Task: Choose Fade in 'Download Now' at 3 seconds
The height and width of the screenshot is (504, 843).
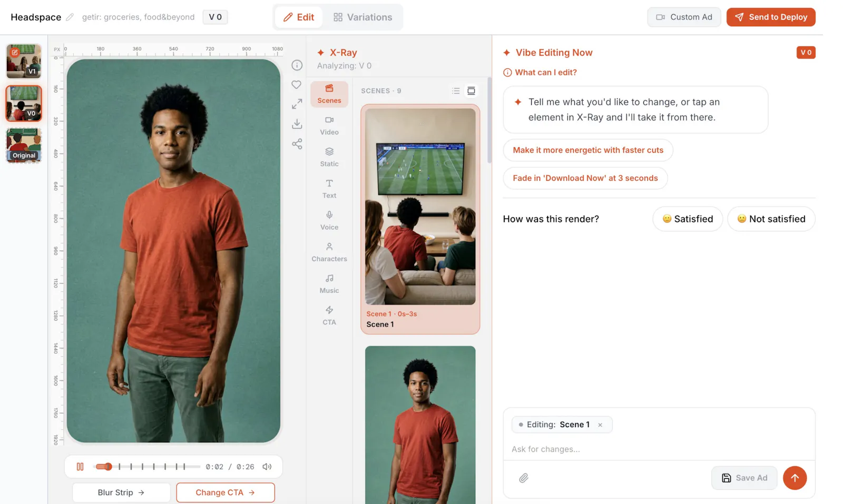Action: [585, 178]
